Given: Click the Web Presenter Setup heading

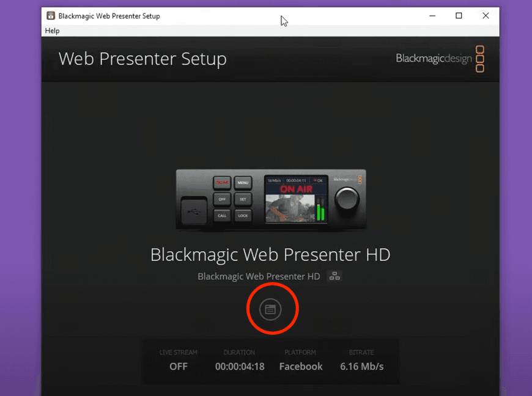Looking at the screenshot, I should [142, 59].
